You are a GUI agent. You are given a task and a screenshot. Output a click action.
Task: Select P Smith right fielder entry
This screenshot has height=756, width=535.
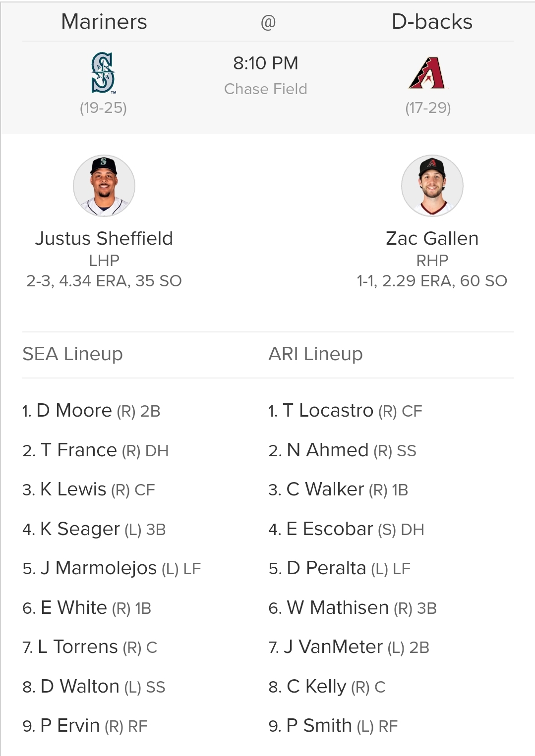pyautogui.click(x=333, y=726)
